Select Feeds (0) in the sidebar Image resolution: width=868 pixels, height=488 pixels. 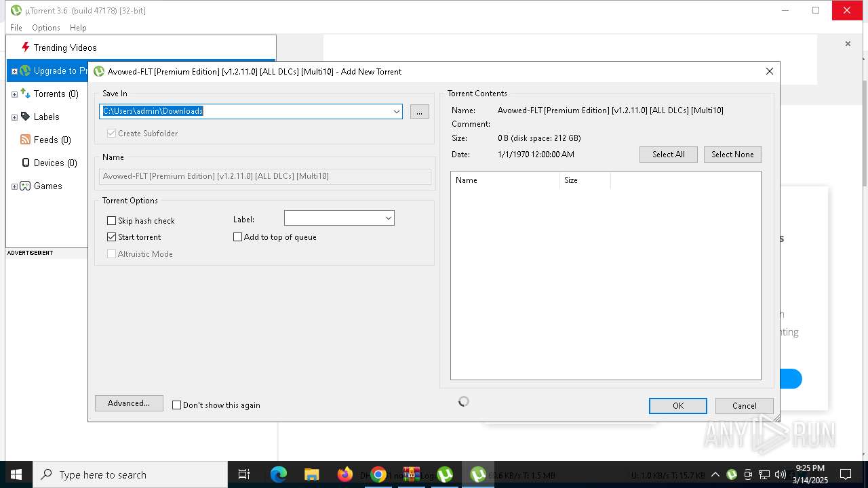pos(52,140)
